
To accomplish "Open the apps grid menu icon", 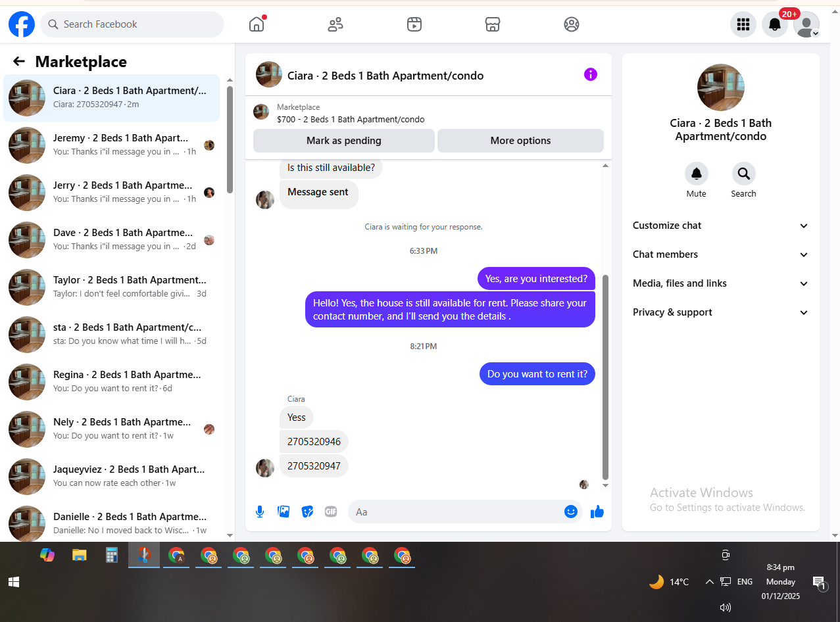I will pyautogui.click(x=743, y=24).
